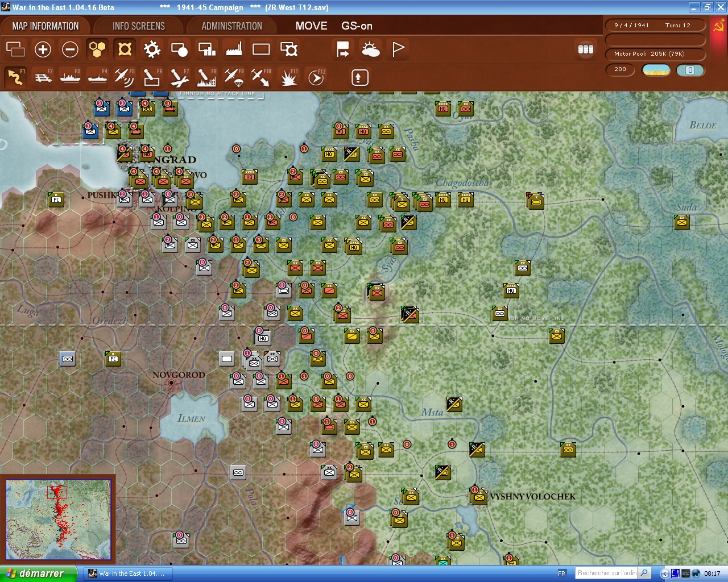Show the weather overlay with sun-cloud icon
Viewport: 728px width, 582px height.
pyautogui.click(x=371, y=49)
